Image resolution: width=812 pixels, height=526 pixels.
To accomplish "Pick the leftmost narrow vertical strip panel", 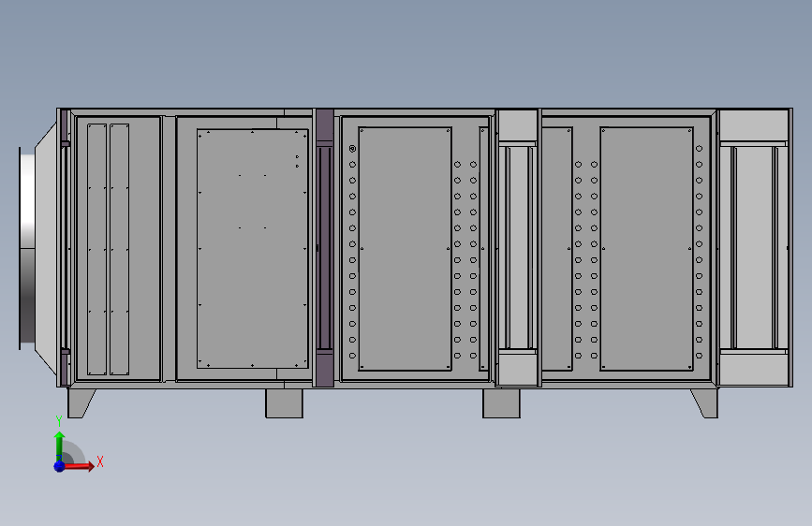I will (x=96, y=249).
